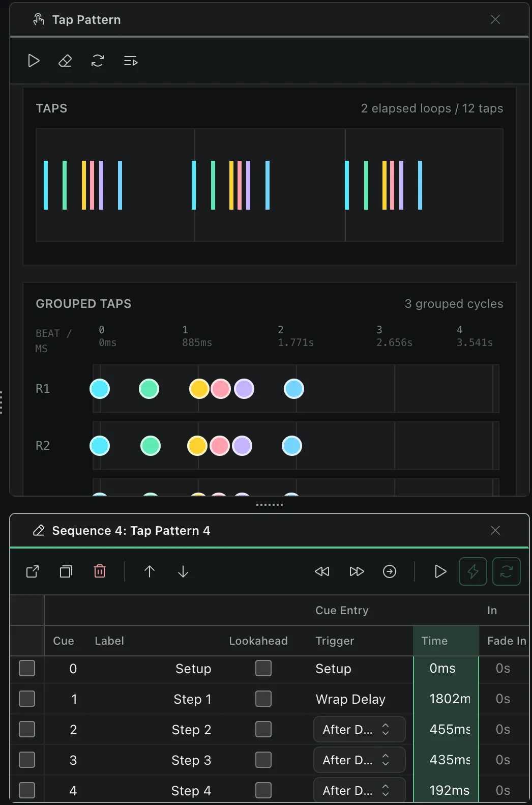Viewport: 532px width, 805px height.
Task: Click the cyan tap dot in row R1
Action: pyautogui.click(x=100, y=389)
